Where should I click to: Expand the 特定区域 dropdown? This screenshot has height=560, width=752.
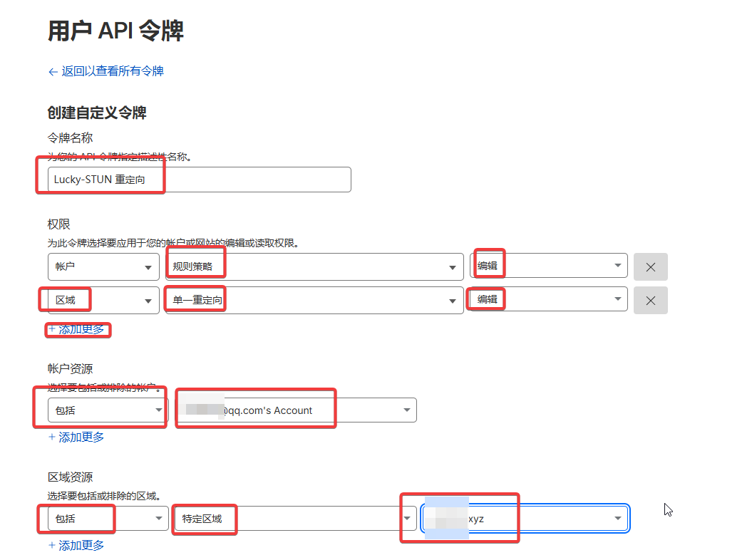pyautogui.click(x=295, y=519)
